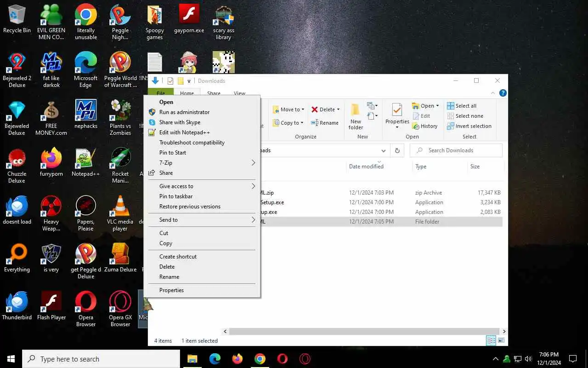Viewport: 588px width, 368px height.
Task: Open the File ribbon tab
Action: [x=160, y=93]
